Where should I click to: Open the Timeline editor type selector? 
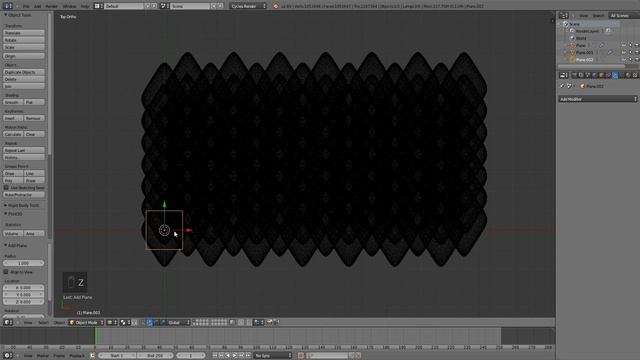(x=8, y=356)
